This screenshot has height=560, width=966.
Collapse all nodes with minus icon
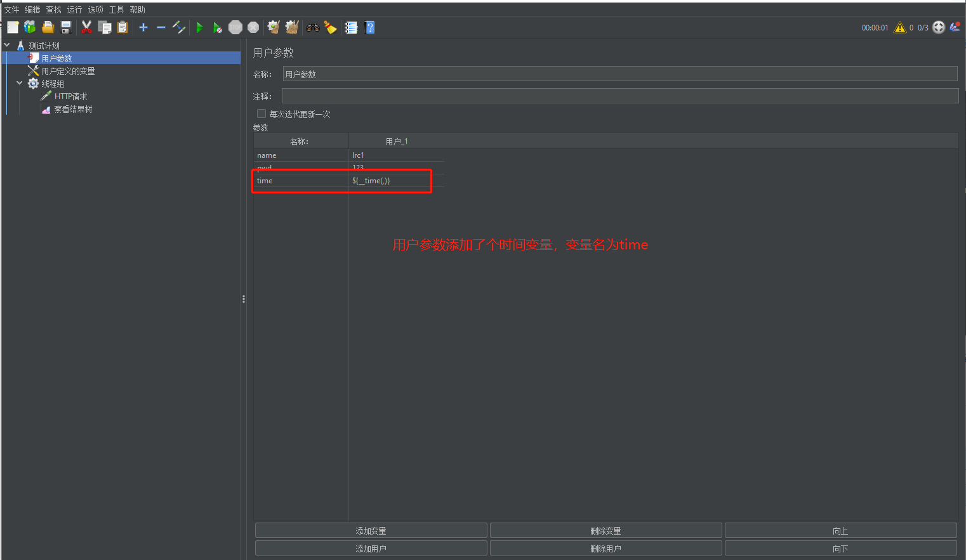click(161, 27)
